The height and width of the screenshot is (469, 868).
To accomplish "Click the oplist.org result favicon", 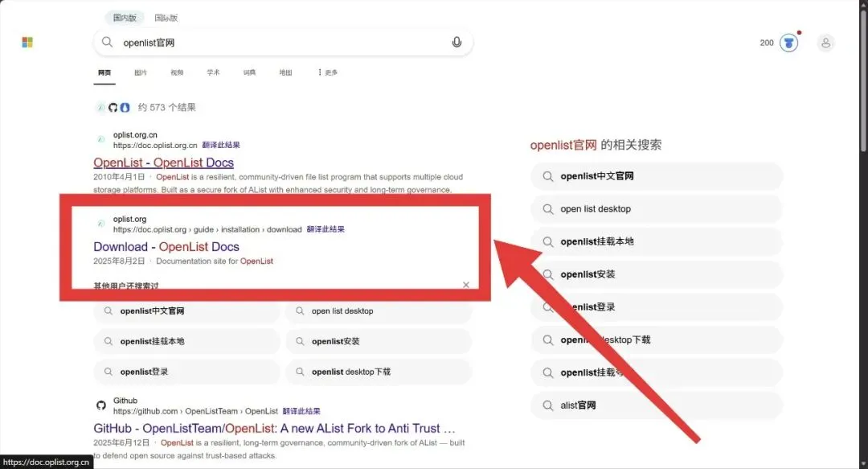I will point(100,224).
